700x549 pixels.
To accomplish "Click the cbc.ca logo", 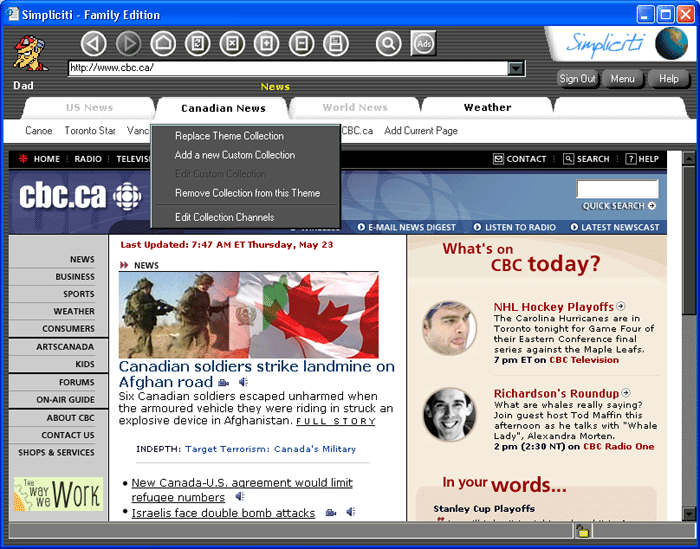I will click(80, 195).
